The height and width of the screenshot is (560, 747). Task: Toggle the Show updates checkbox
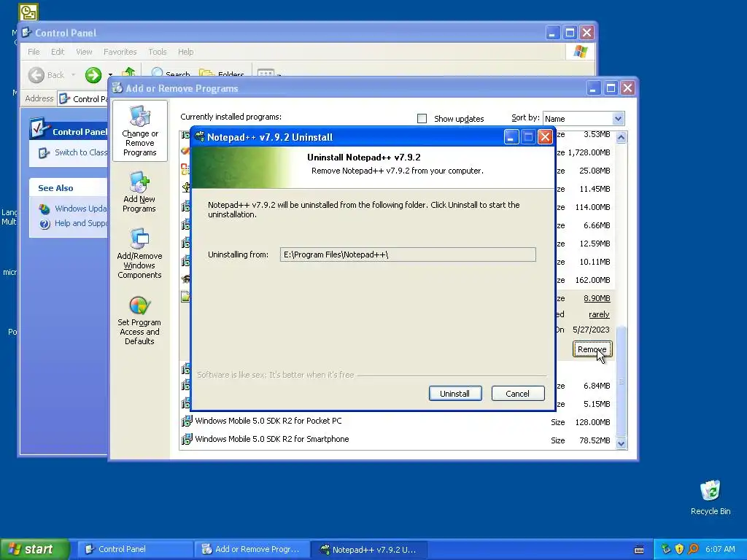click(422, 119)
